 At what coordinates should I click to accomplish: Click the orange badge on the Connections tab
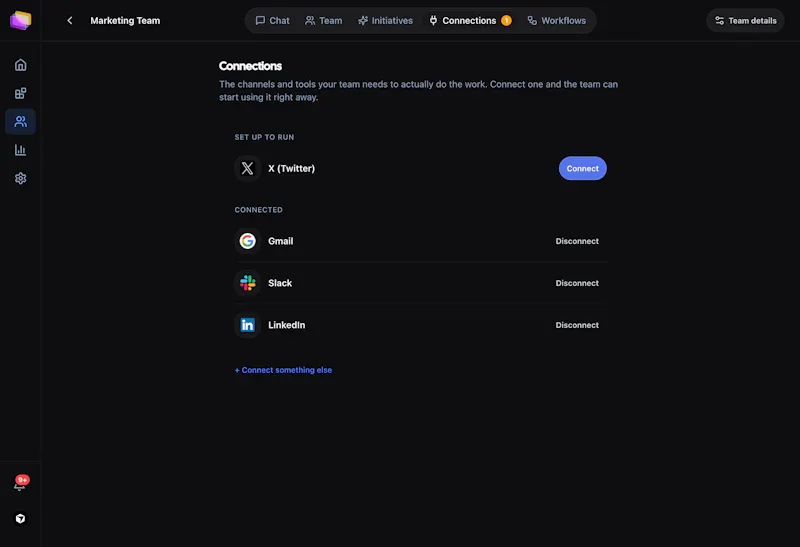[x=506, y=20]
